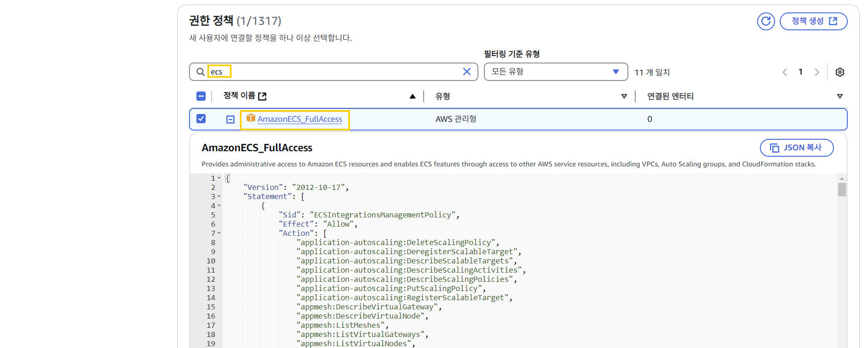Click the application-autoscaling:PutScalingPolicy line

(x=391, y=288)
